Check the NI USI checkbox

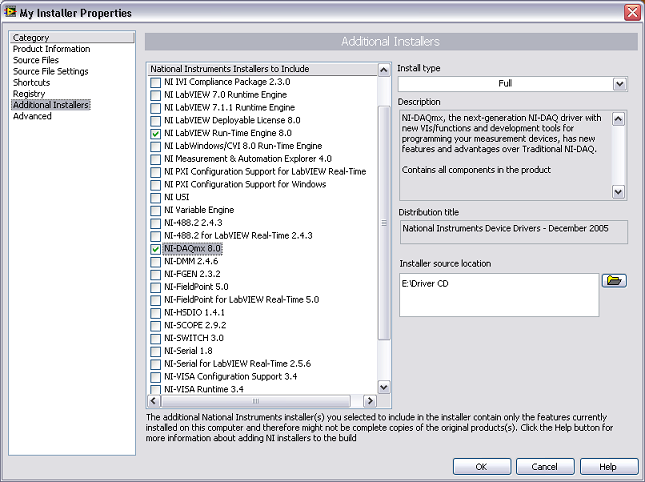[155, 198]
